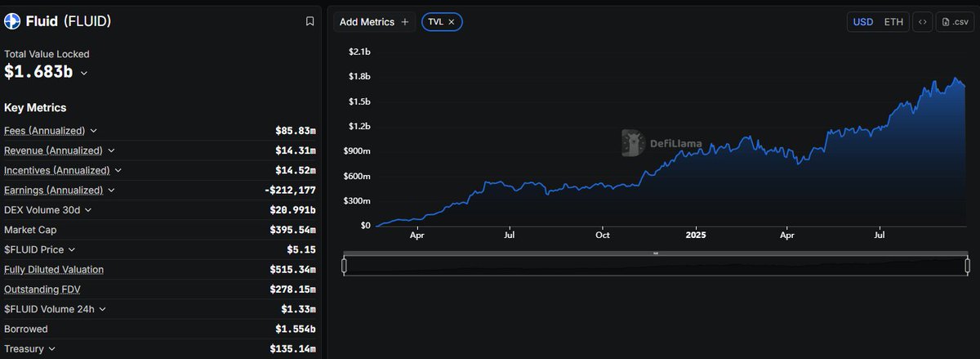The height and width of the screenshot is (359, 980).
Task: Expand Revenue (Annualized) breakdown
Action: [x=111, y=150]
